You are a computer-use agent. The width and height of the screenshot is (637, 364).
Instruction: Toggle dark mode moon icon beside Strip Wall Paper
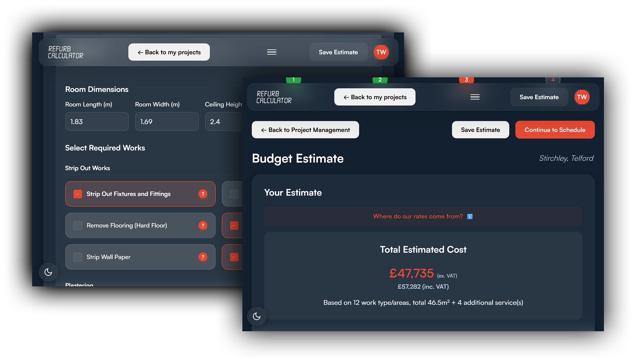48,272
